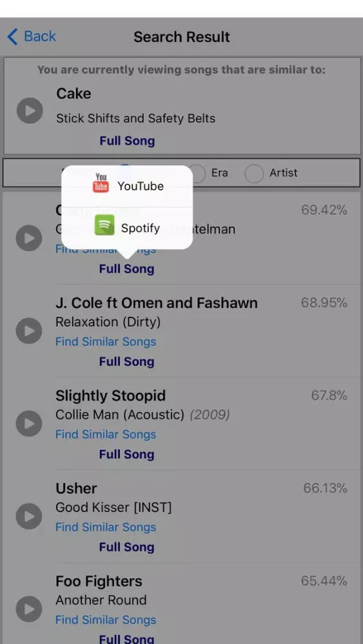Find Similar Songs to Good Kisser [INST]
This screenshot has width=363, height=644.
pyautogui.click(x=106, y=527)
